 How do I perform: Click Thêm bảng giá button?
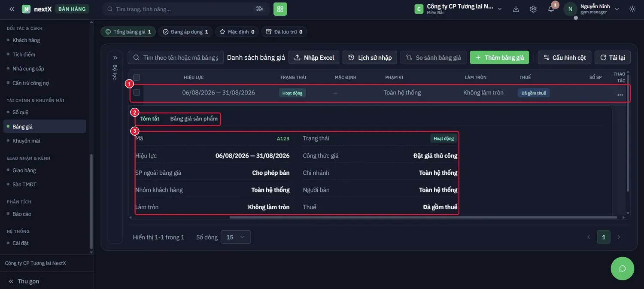[500, 58]
